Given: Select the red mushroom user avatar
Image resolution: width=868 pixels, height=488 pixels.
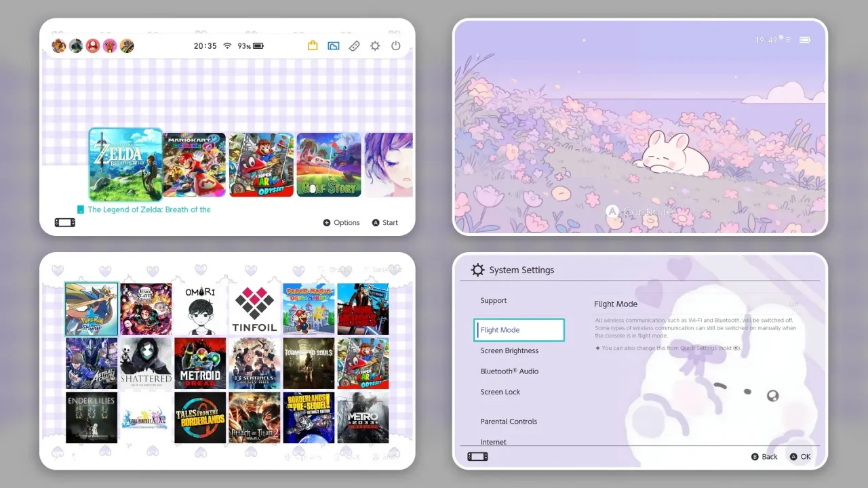Looking at the screenshot, I should (92, 46).
